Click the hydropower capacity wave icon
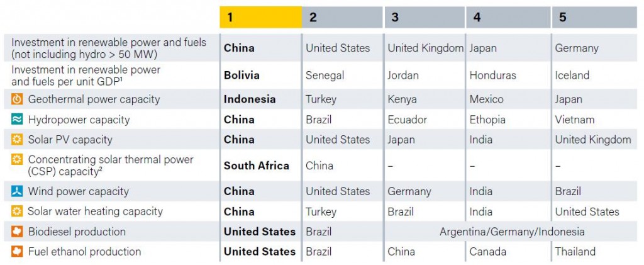This screenshot has height=265, width=644. click(17, 120)
